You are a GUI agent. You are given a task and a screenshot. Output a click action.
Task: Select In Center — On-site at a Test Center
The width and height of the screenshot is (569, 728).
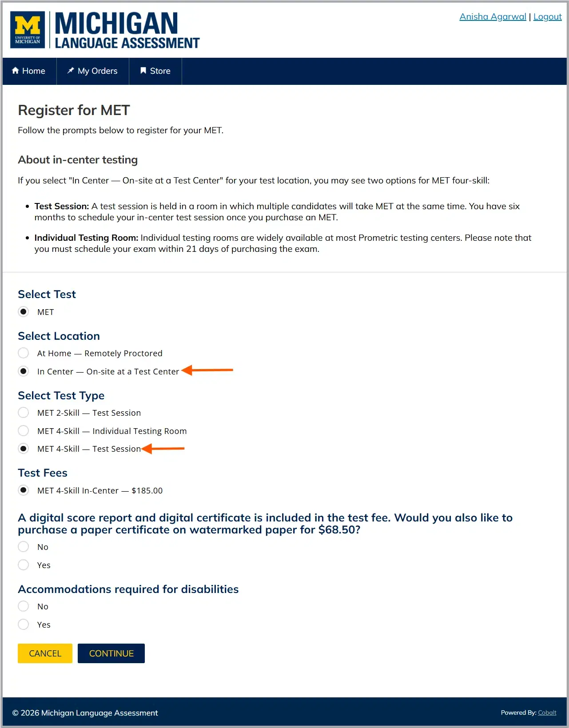[x=23, y=371]
